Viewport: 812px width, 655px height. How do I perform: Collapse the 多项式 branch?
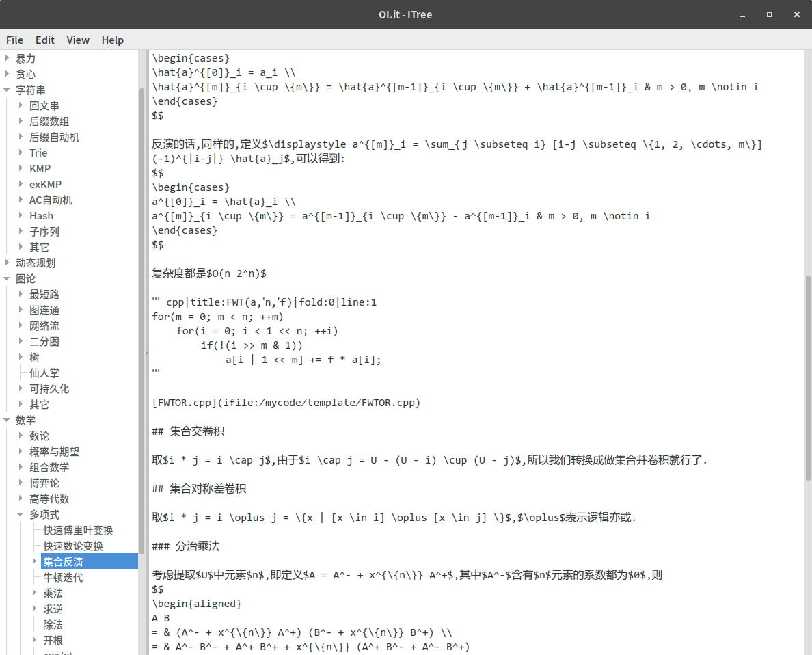[x=19, y=514]
